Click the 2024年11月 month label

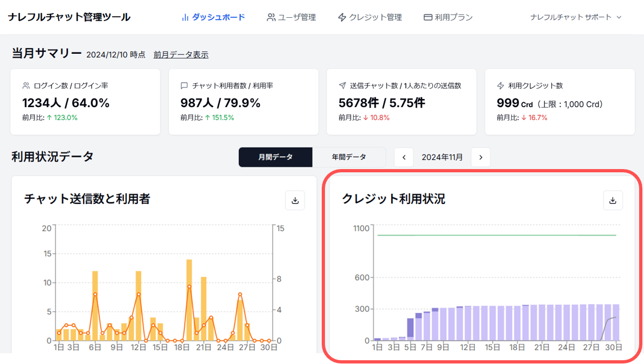click(442, 157)
